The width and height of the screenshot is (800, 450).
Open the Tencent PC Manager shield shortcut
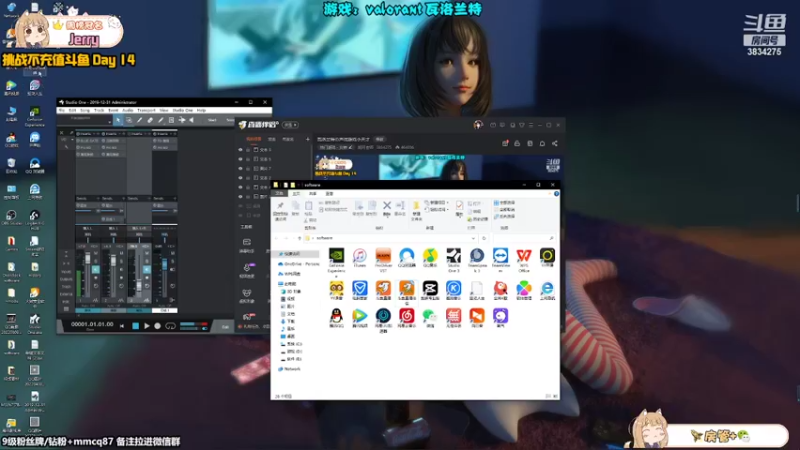pos(360,290)
